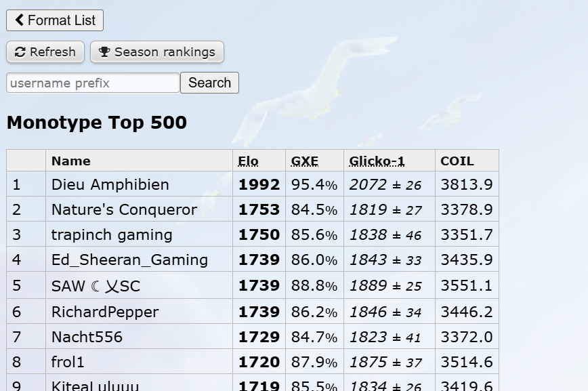
Task: Click Glicko value 1823 ± 41
Action: point(385,337)
